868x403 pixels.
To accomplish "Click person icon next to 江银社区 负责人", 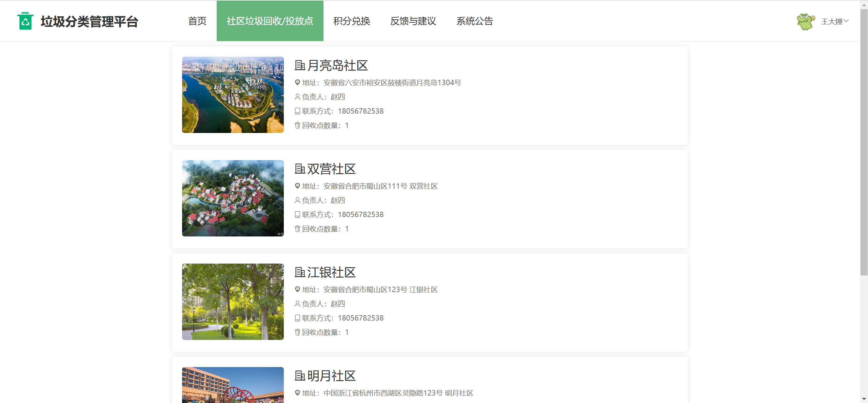I will coord(297,304).
